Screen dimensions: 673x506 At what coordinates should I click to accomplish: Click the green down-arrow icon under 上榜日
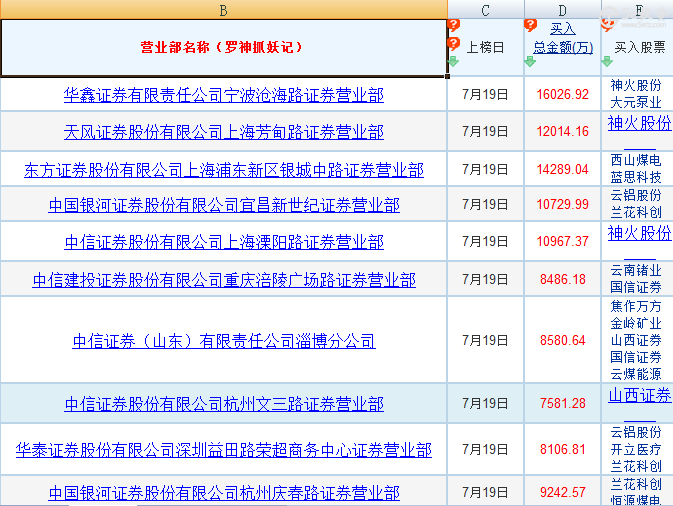coord(453,61)
